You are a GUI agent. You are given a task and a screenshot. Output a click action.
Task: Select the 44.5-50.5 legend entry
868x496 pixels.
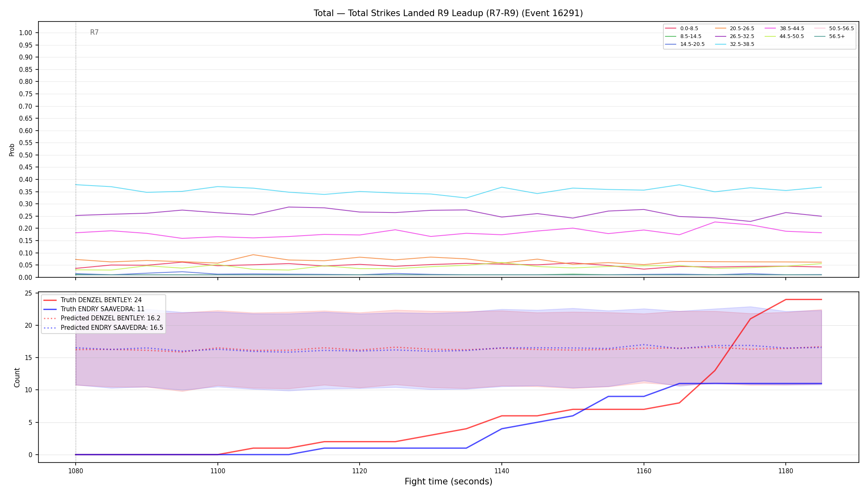(x=785, y=36)
